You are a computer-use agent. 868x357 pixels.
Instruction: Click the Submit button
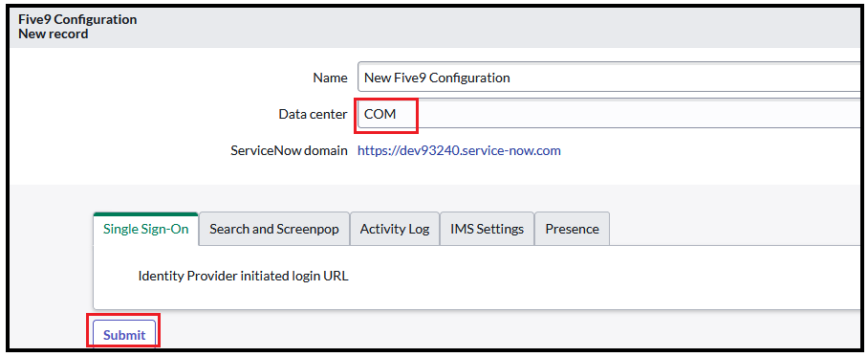click(124, 334)
